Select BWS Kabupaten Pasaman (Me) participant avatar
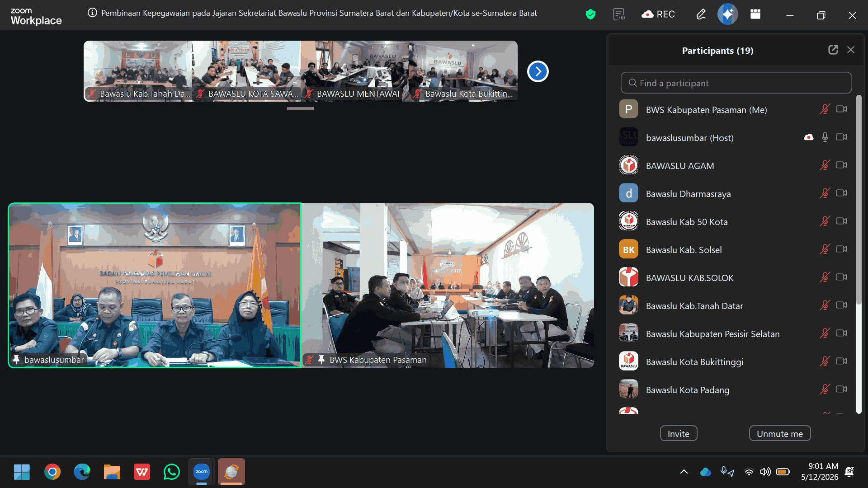The height and width of the screenshot is (488, 868). click(x=628, y=109)
